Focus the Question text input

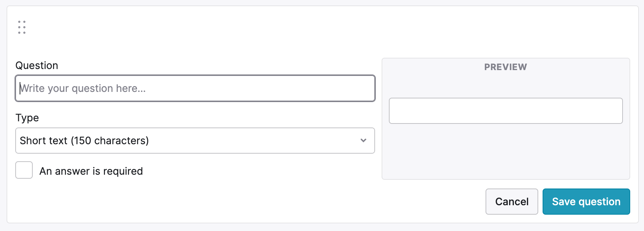pyautogui.click(x=195, y=88)
